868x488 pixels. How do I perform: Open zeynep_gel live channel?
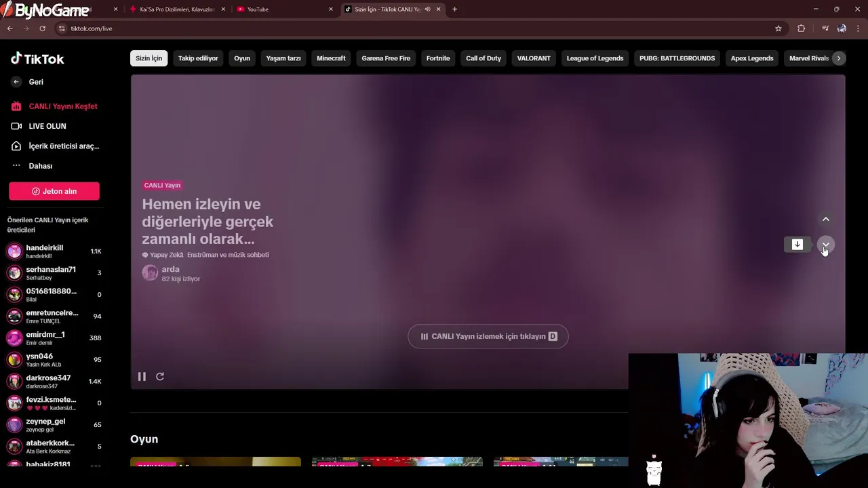[54, 425]
